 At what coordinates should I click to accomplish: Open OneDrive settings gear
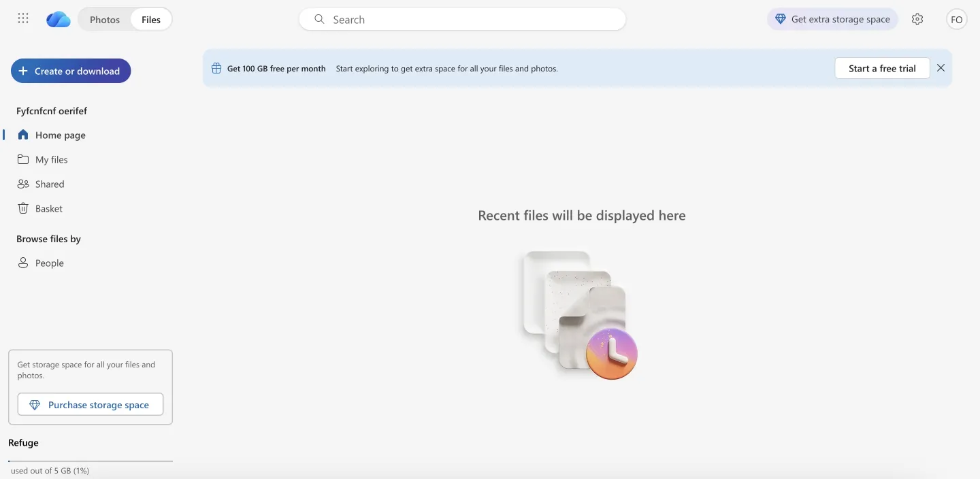(917, 19)
